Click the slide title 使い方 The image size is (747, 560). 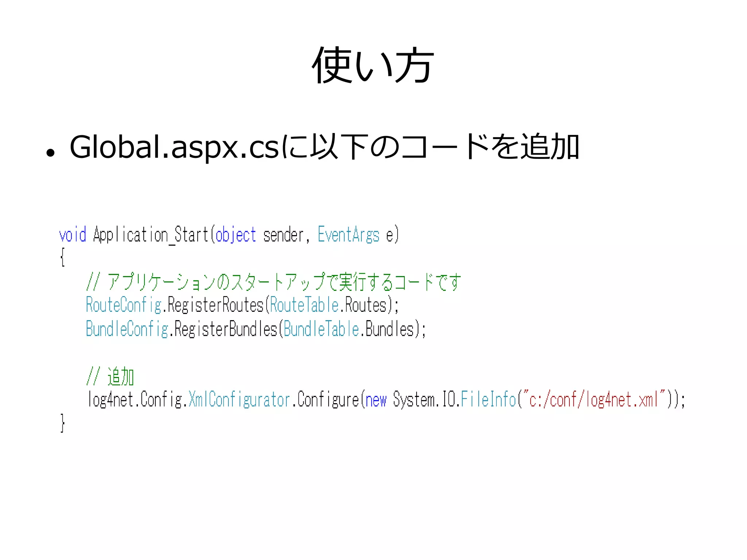click(373, 65)
